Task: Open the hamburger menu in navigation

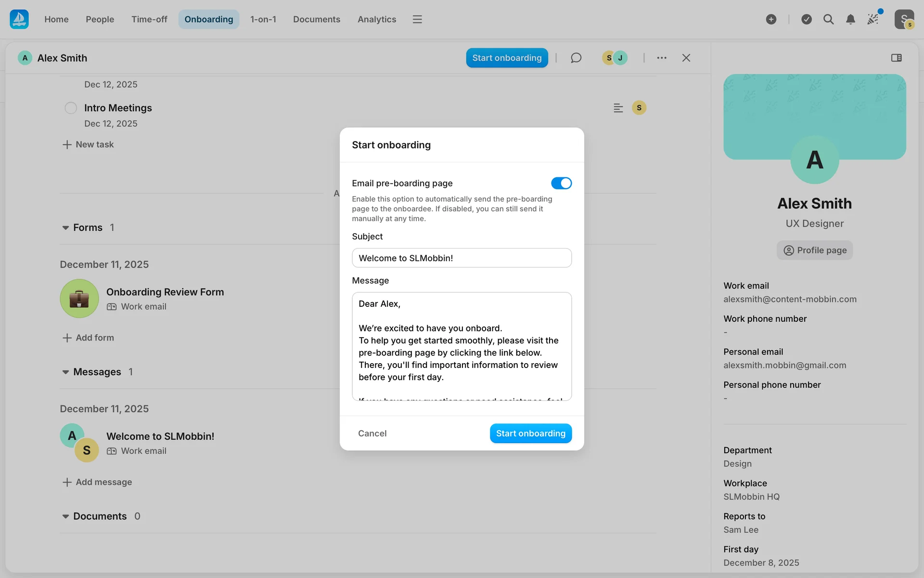Action: click(417, 19)
